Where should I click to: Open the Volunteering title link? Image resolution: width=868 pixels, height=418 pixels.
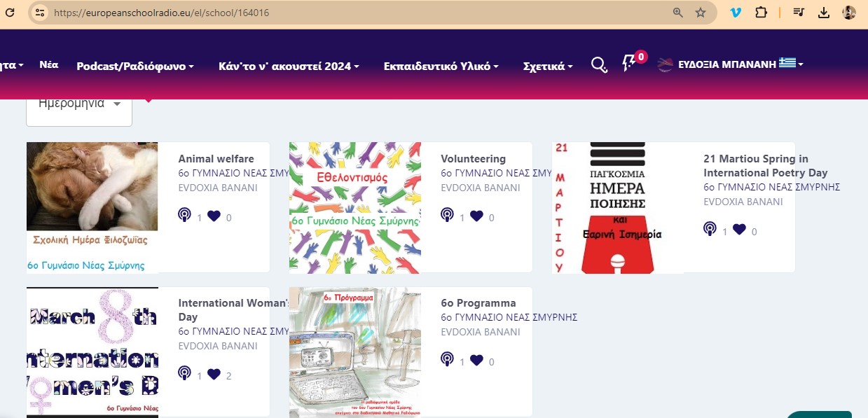[473, 159]
